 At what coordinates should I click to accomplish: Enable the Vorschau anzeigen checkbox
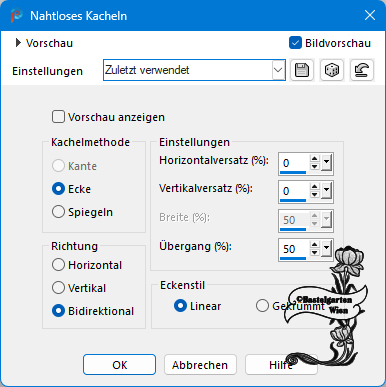coord(58,117)
